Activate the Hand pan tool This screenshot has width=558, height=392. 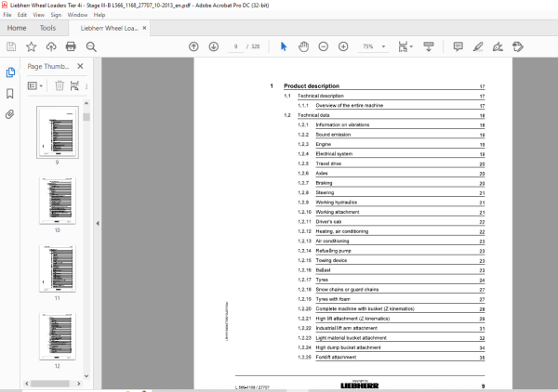tap(303, 46)
